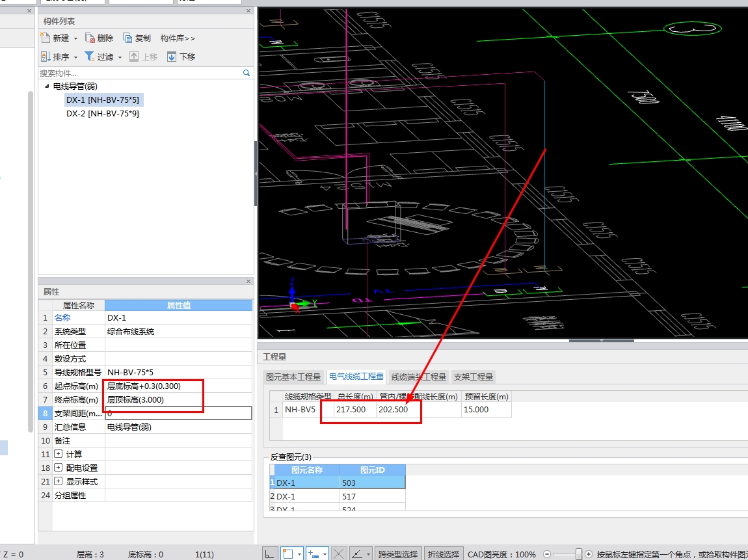Click the 底标高 : 0 status entry
Viewport: 748px width, 560px height.
pyautogui.click(x=146, y=554)
